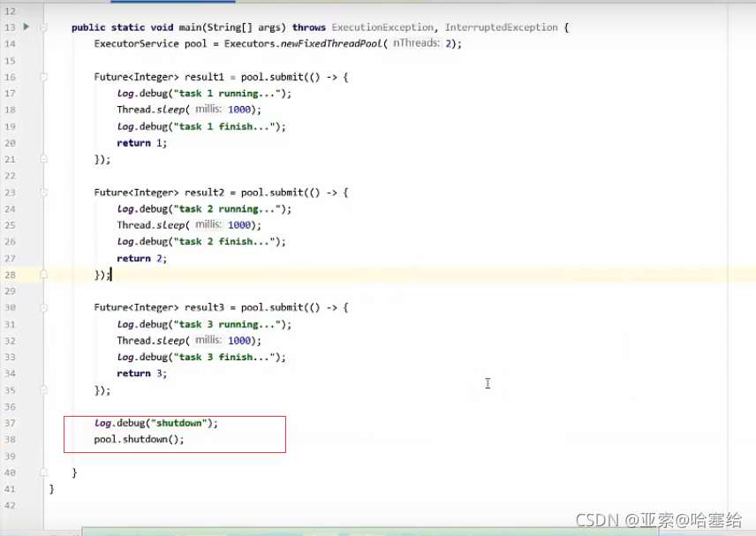
Task: Click "task 3 finish..." string
Action: tap(224, 357)
